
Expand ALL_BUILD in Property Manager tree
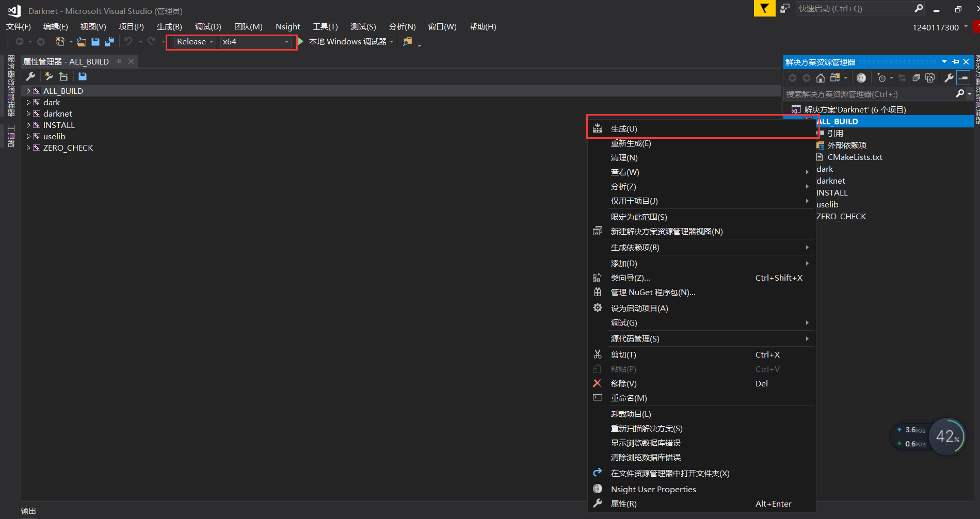[x=28, y=91]
